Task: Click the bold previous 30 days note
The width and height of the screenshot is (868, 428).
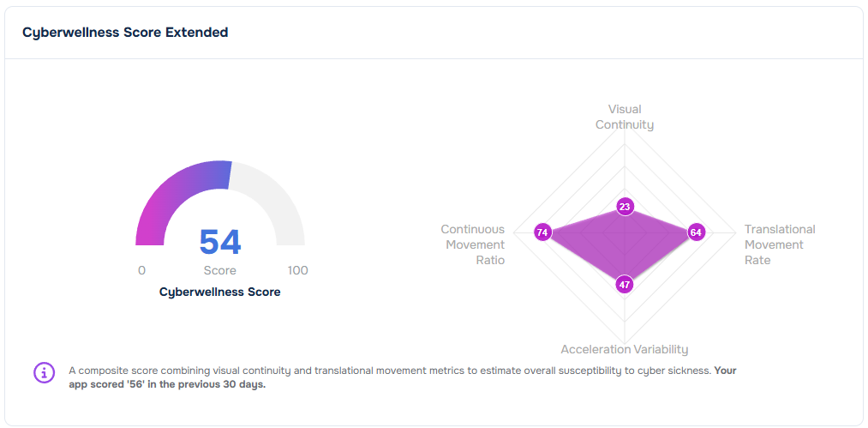Action: [167, 384]
